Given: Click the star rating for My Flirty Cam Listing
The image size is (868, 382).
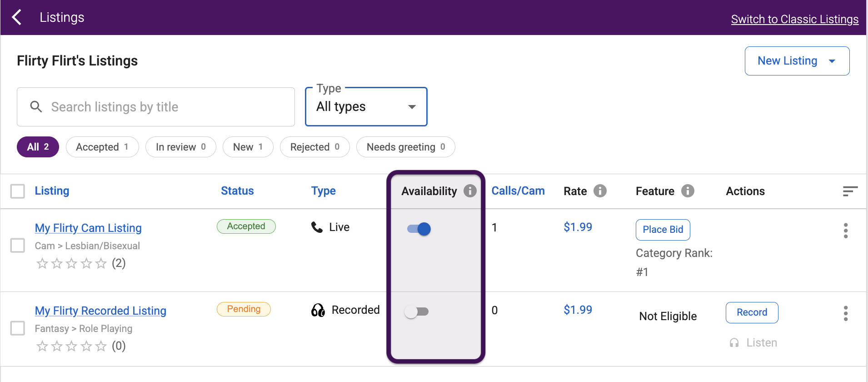Looking at the screenshot, I should (x=71, y=263).
